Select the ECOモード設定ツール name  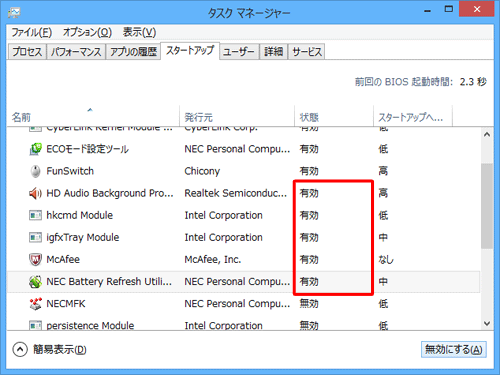87,149
